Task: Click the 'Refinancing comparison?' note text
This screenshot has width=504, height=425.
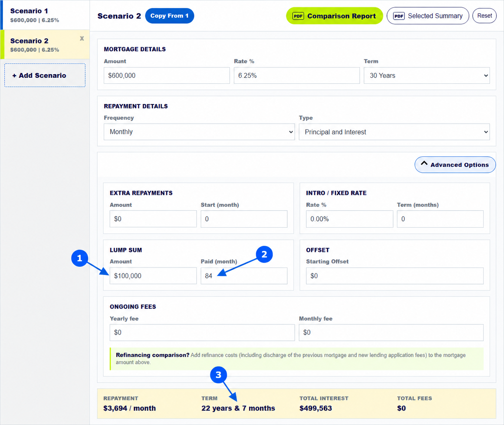Action: (x=152, y=355)
